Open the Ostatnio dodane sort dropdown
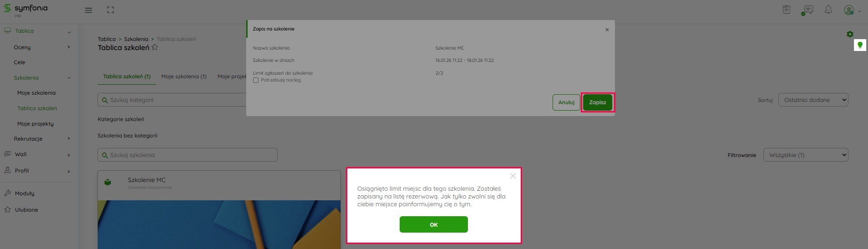 pos(813,100)
